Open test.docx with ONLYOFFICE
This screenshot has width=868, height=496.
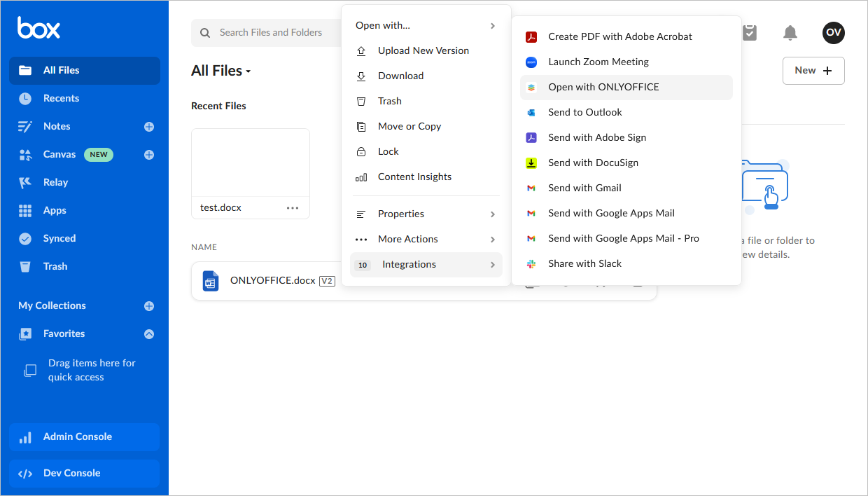603,87
